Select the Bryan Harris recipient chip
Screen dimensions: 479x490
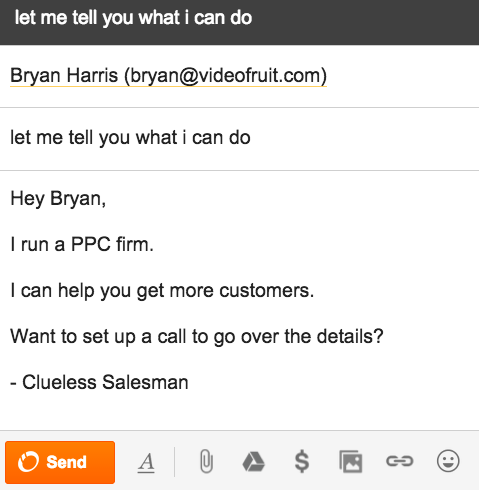coord(168,76)
